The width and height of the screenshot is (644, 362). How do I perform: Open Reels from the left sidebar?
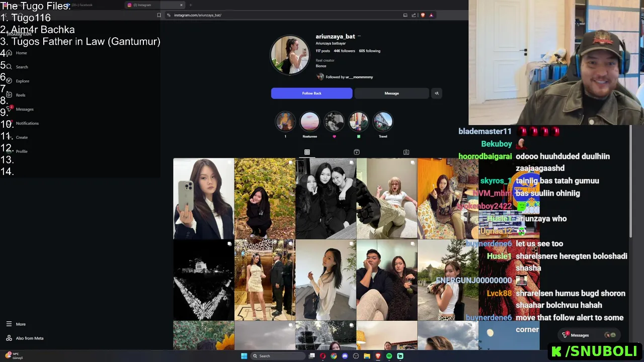16,95
